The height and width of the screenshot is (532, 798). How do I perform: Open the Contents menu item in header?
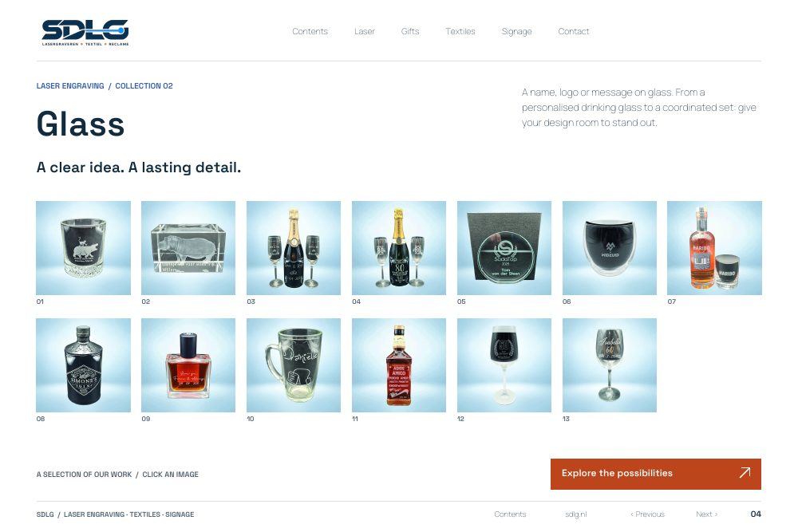coord(310,32)
